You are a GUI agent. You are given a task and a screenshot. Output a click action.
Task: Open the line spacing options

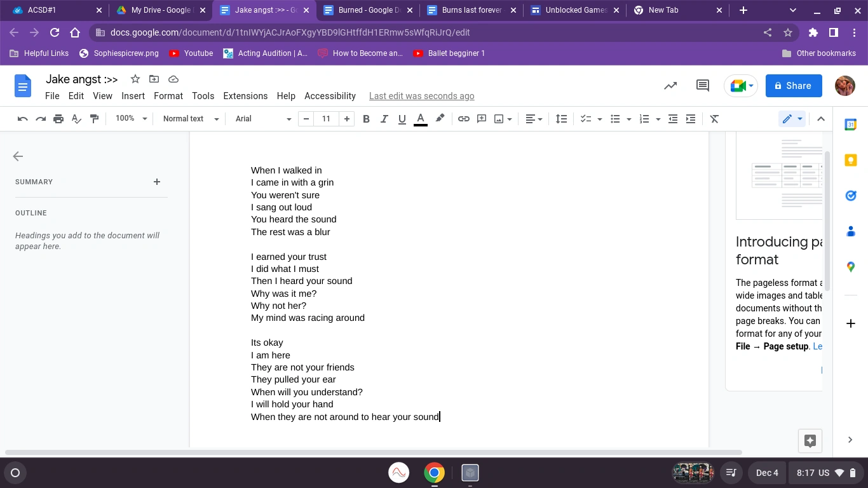pos(561,119)
